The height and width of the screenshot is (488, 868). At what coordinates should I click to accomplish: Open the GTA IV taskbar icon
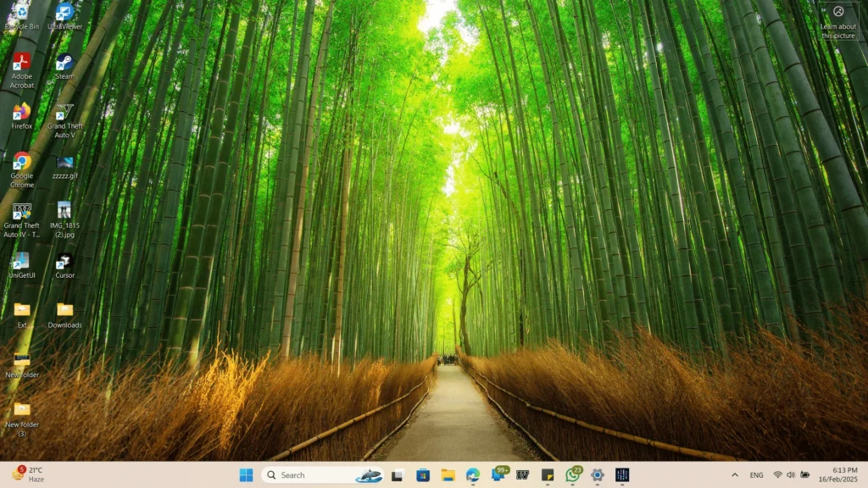(522, 474)
